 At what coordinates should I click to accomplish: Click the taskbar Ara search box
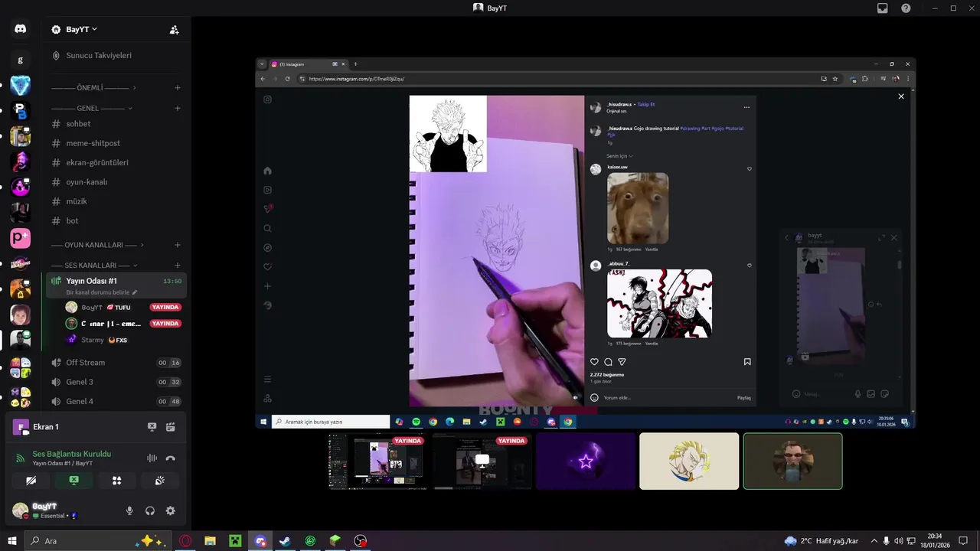97,541
